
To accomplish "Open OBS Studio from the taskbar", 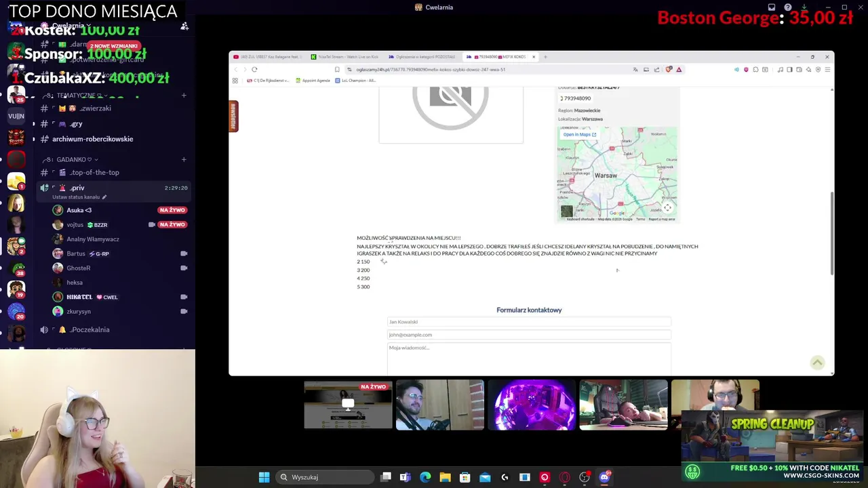I will tap(584, 477).
